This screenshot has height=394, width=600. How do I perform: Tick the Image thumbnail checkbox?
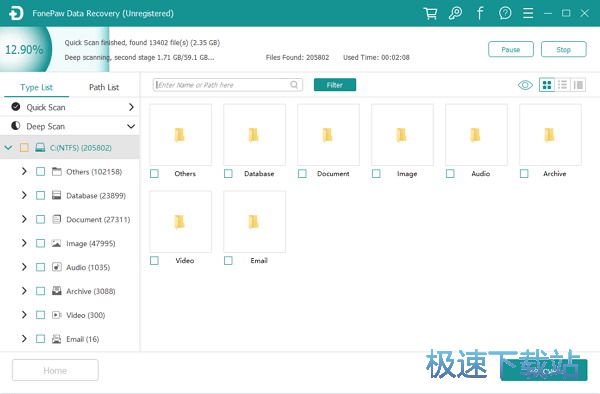point(376,174)
